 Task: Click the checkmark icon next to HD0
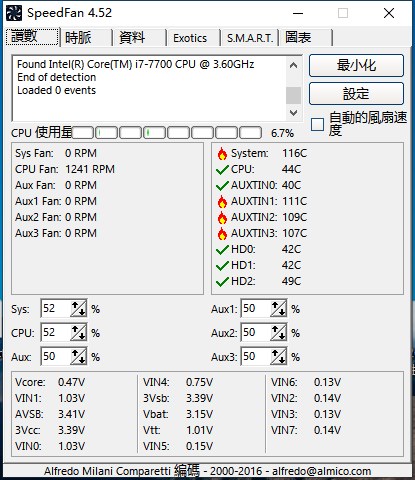point(222,250)
